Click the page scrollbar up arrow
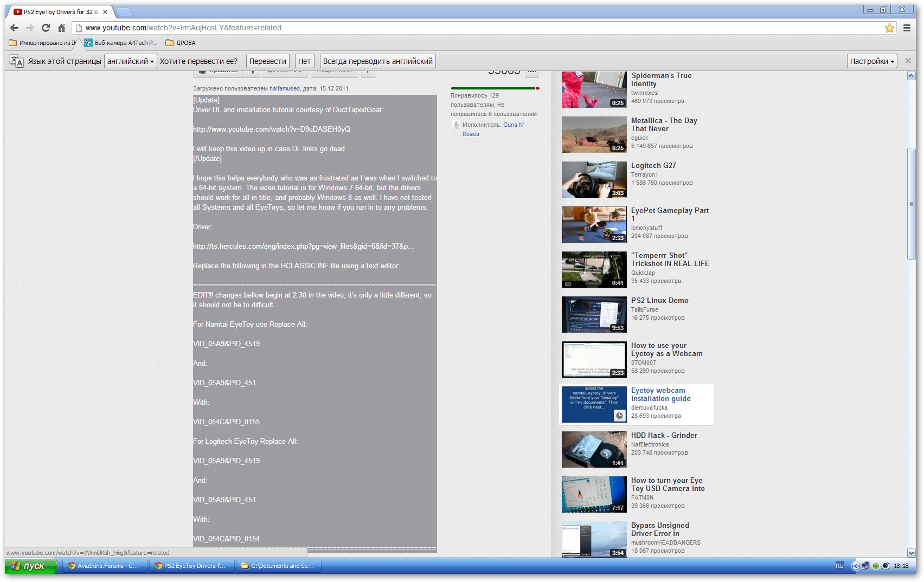Image resolution: width=924 pixels, height=582 pixels. (911, 76)
